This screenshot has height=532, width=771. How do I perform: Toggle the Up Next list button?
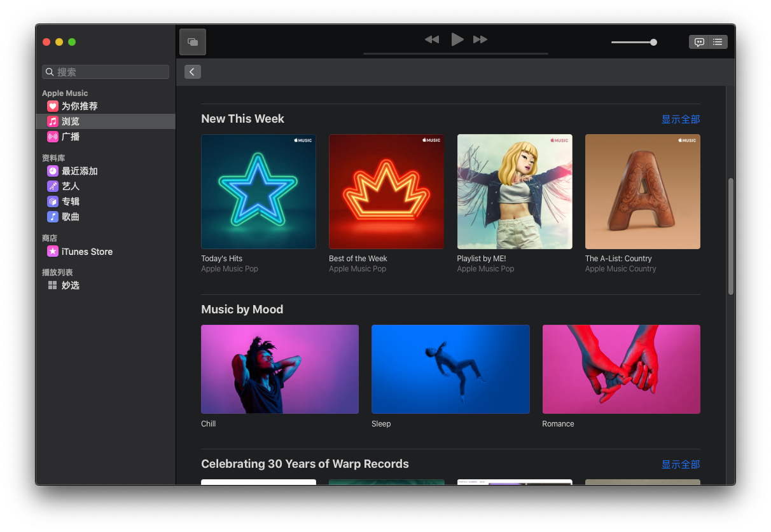coord(718,42)
